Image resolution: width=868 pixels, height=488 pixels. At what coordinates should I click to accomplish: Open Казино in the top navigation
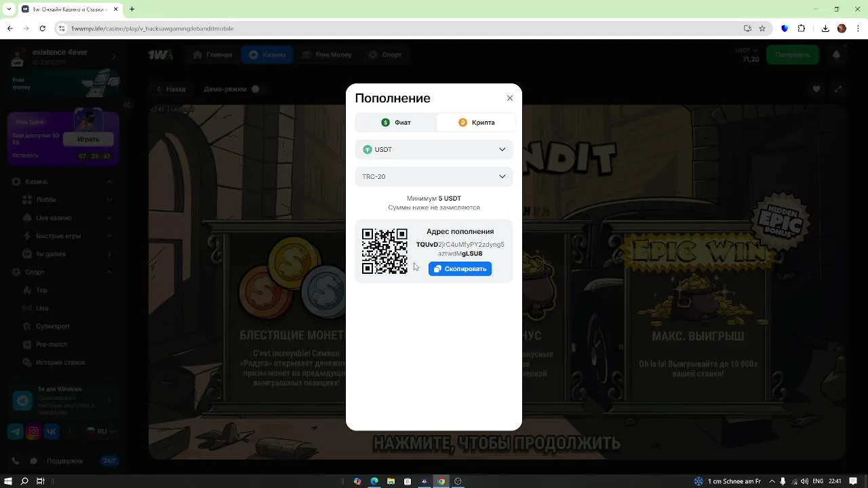tap(267, 55)
